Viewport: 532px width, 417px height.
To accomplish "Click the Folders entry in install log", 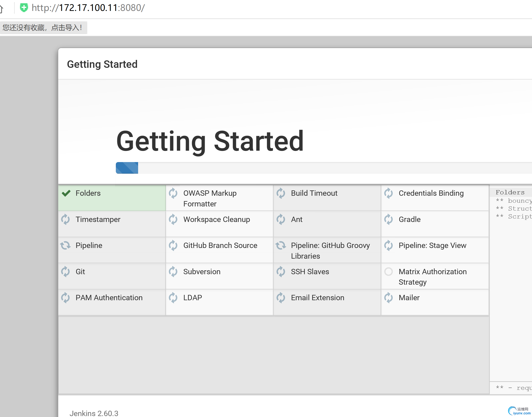I will [x=510, y=192].
